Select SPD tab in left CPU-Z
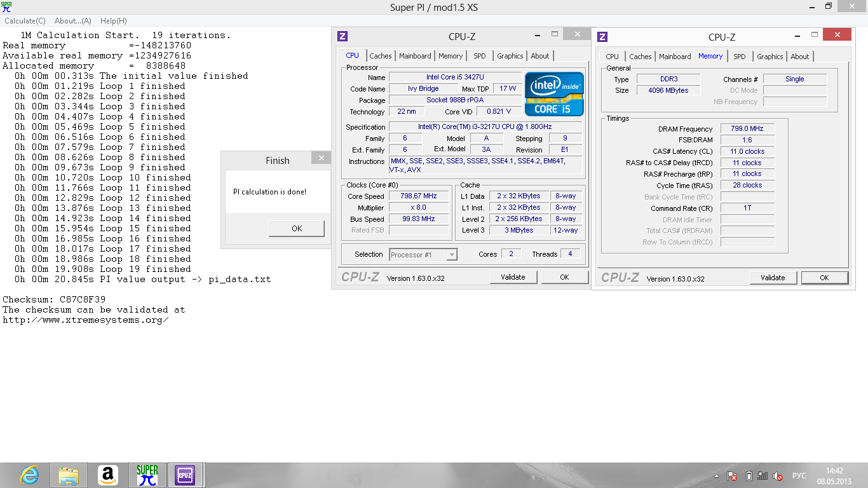868x488 pixels. click(x=480, y=56)
